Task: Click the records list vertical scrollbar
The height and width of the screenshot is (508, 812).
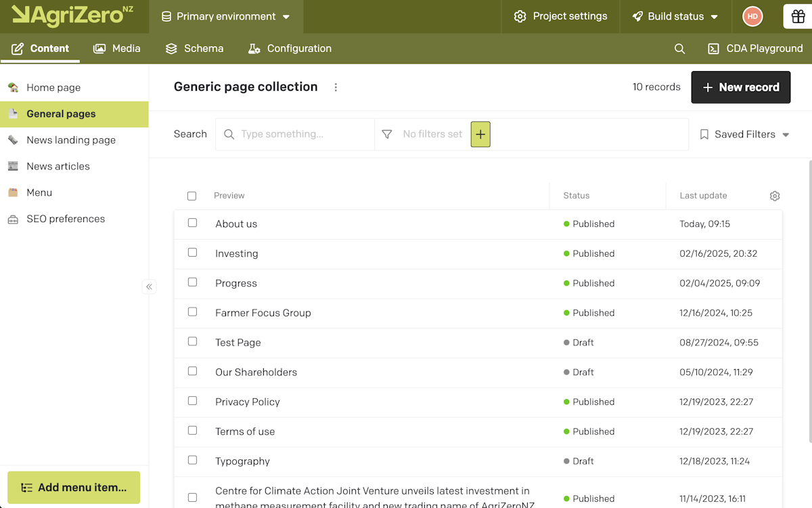Action: click(809, 301)
